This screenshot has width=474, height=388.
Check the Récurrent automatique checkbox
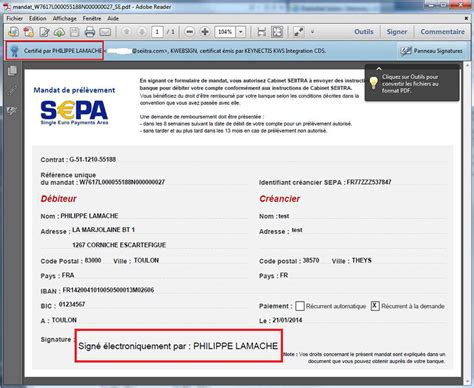point(300,306)
